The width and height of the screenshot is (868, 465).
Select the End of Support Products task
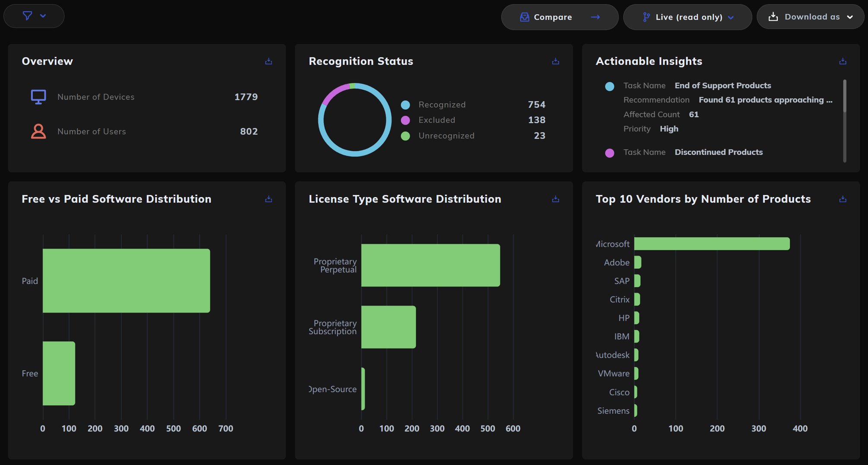click(x=722, y=86)
